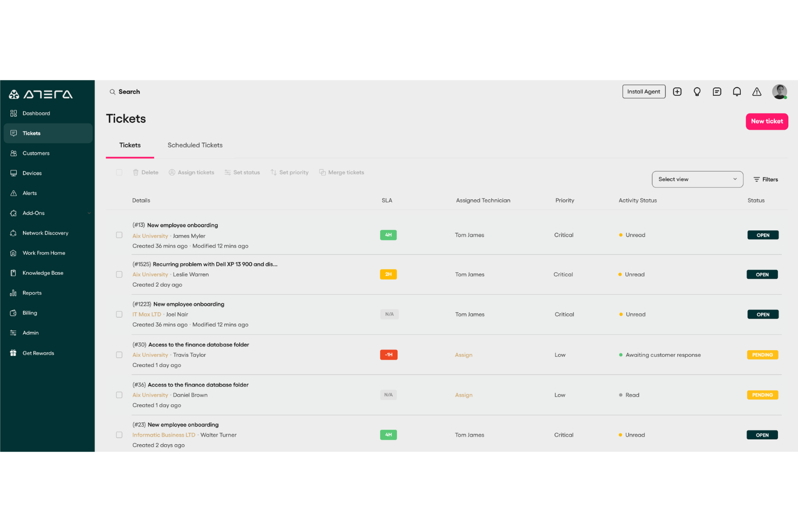Open Network Discovery in the sidebar

pos(45,233)
